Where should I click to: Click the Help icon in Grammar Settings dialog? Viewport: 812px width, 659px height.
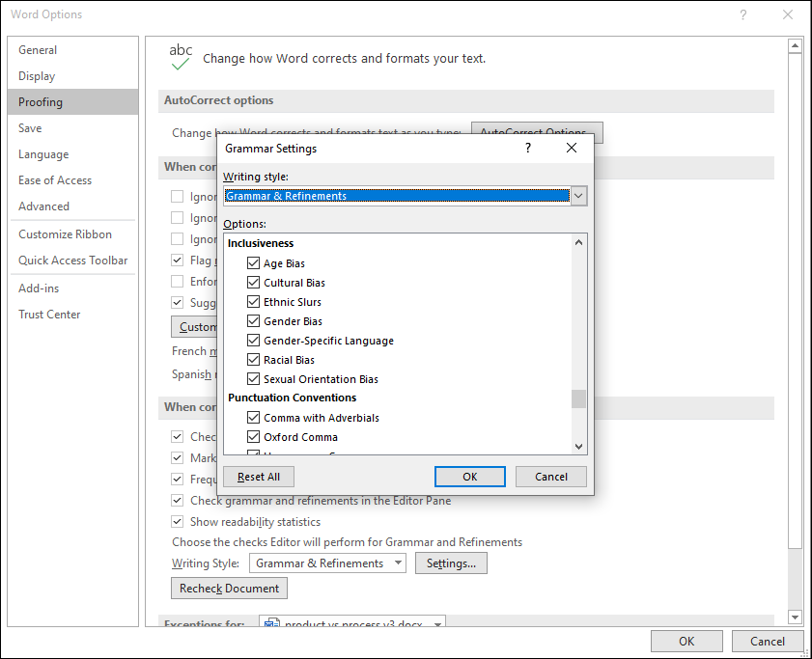pyautogui.click(x=527, y=149)
